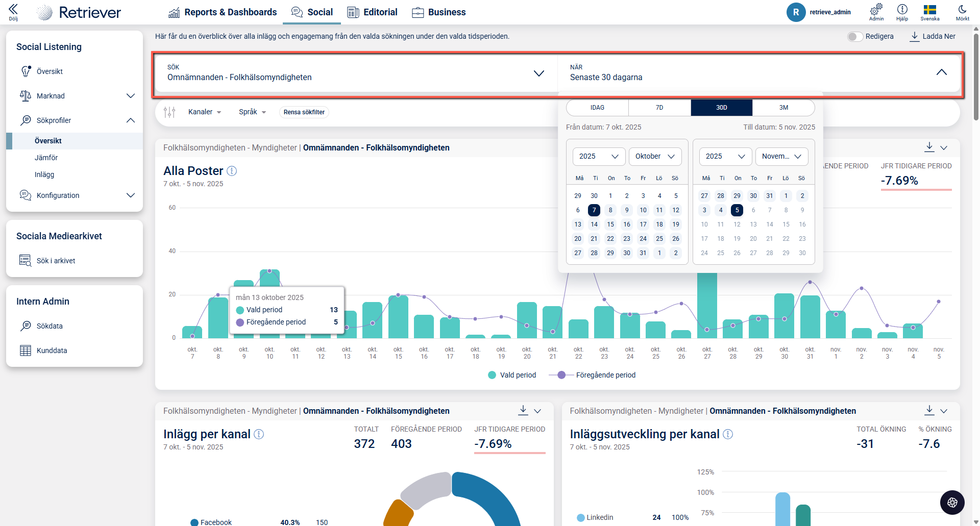Select the 7D time range tab
The width and height of the screenshot is (980, 526).
(x=659, y=108)
